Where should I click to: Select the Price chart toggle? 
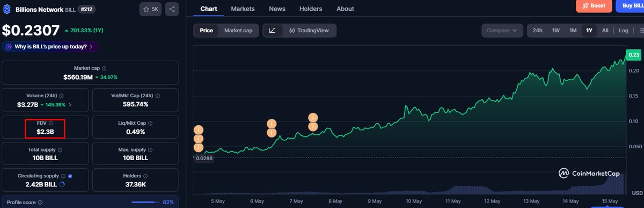click(x=206, y=31)
